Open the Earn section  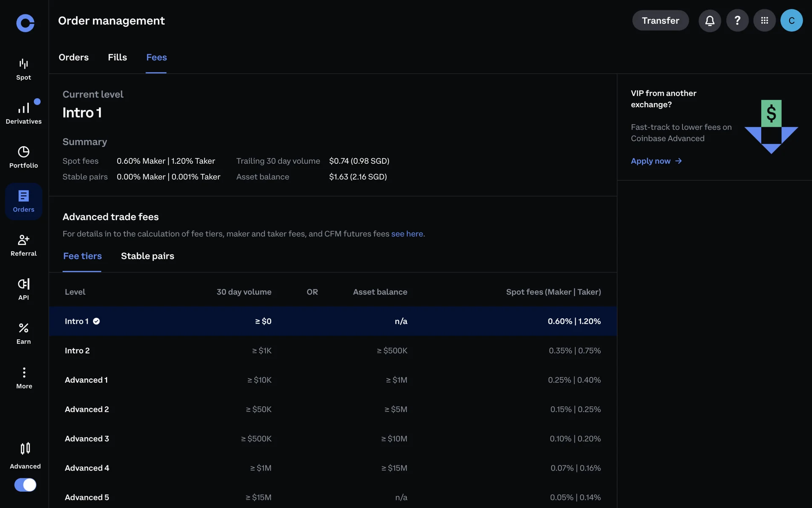24,333
